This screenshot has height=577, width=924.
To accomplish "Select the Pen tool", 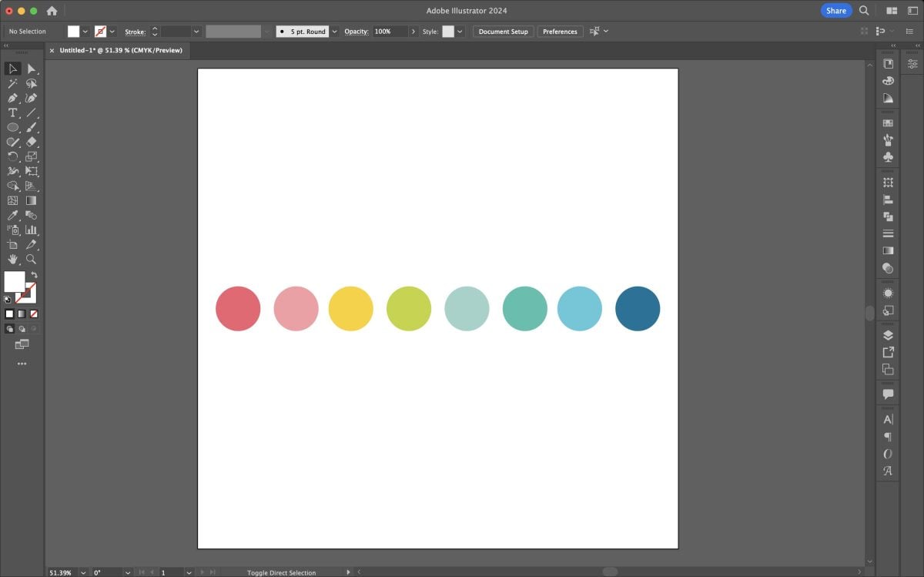I will (x=13, y=98).
